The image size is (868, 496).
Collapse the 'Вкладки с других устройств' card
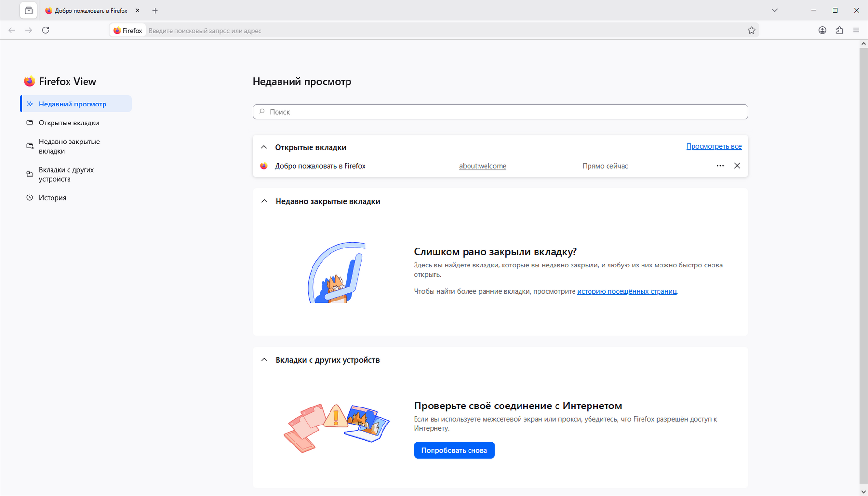click(264, 360)
